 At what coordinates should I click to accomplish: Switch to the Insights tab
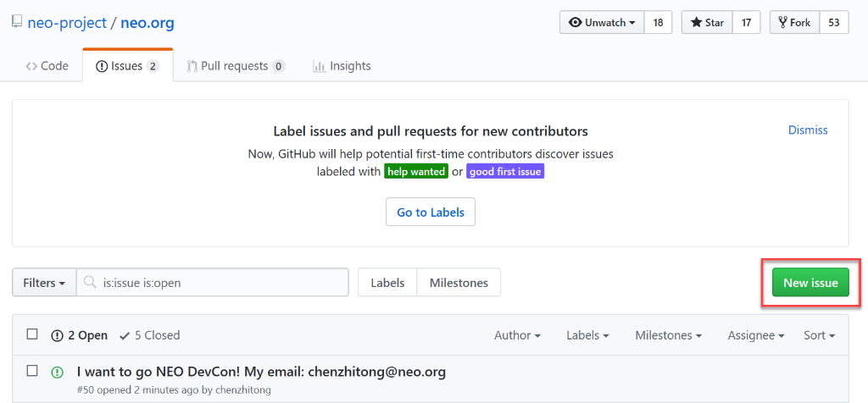(x=342, y=66)
